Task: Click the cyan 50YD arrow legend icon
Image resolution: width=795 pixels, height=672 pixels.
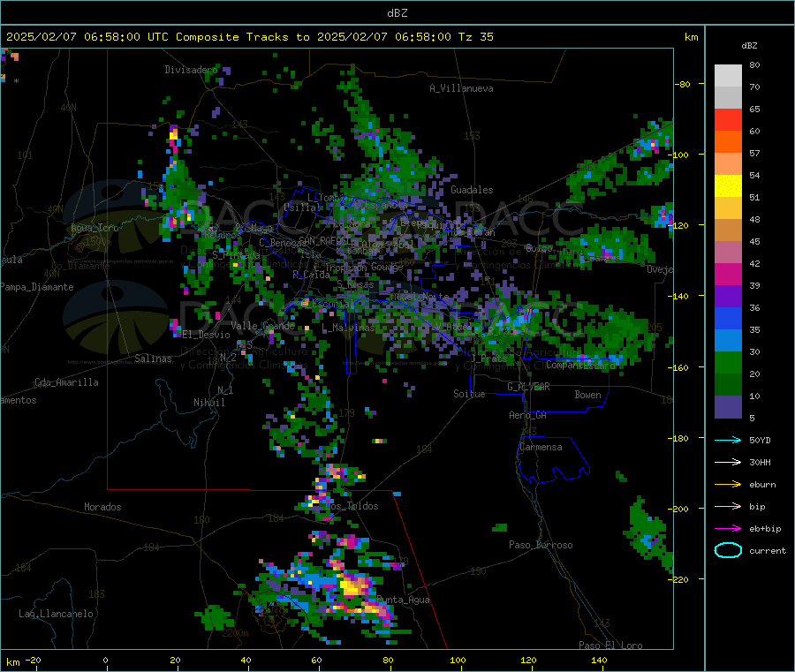Action: [728, 440]
